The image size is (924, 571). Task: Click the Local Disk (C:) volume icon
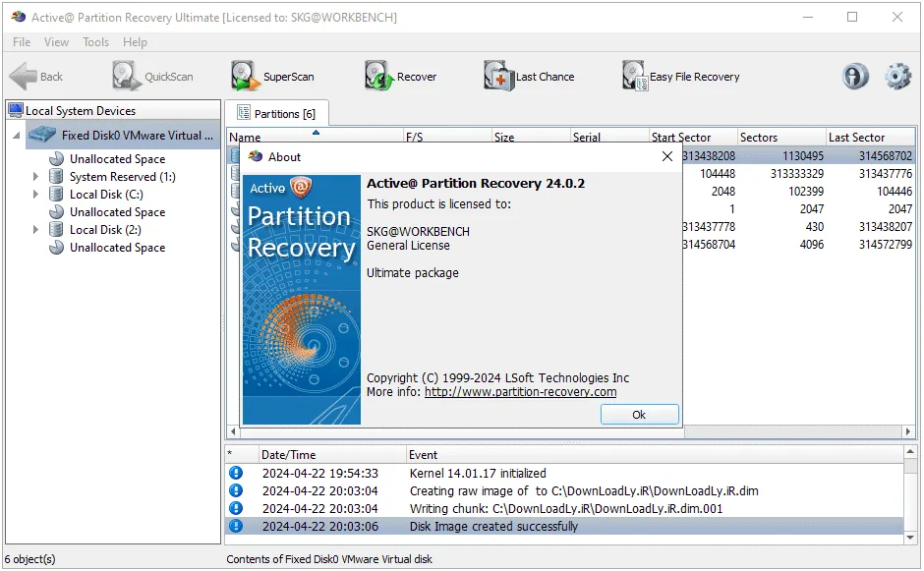[57, 195]
